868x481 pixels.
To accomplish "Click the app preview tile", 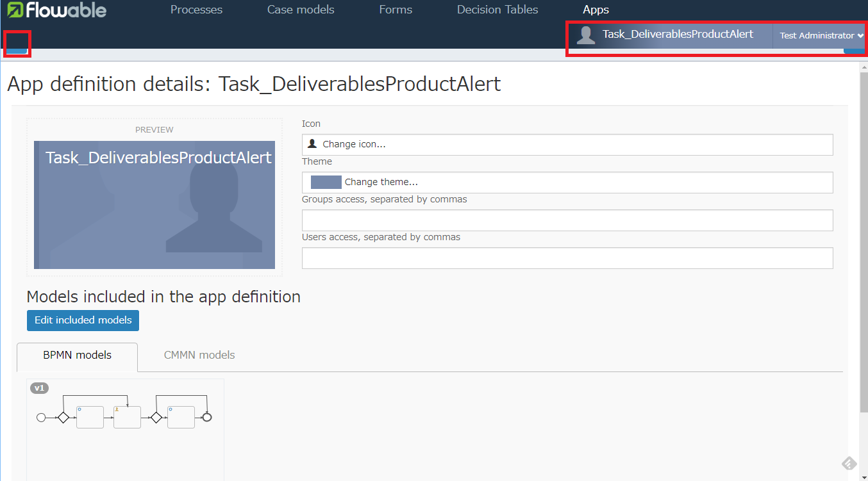I will tap(154, 205).
